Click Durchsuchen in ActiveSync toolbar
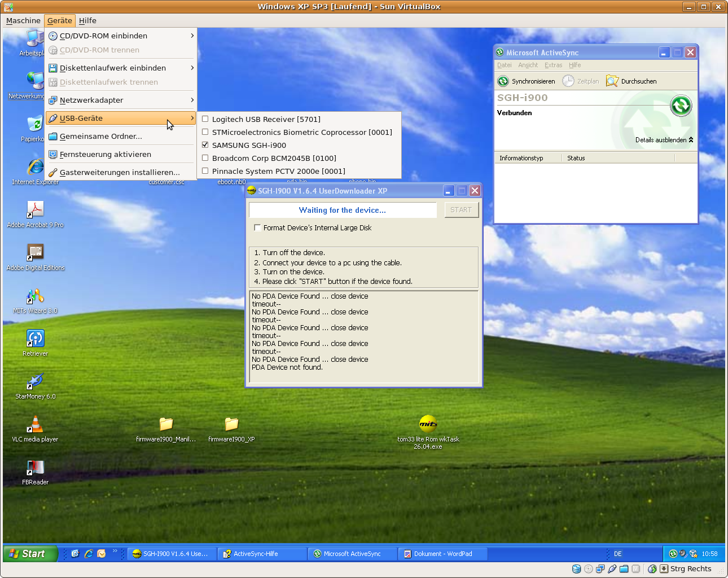The width and height of the screenshot is (728, 578). [631, 81]
